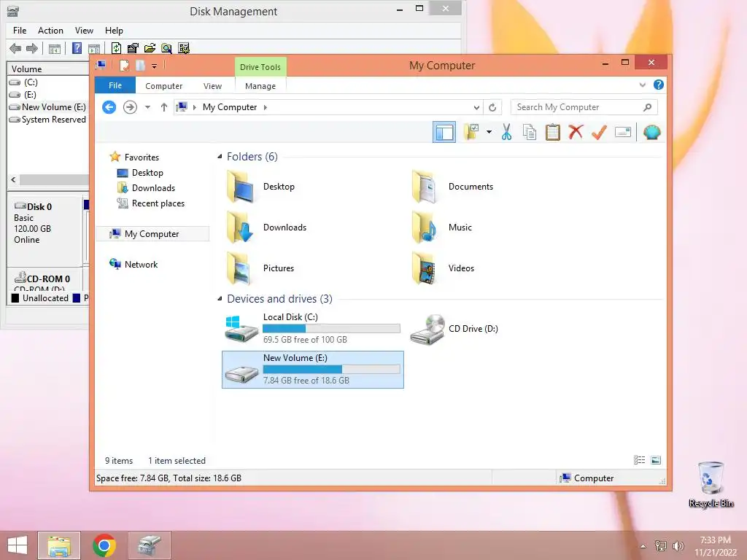Click the Forward navigation arrow in Explorer
Image resolution: width=747 pixels, height=560 pixels.
point(130,107)
